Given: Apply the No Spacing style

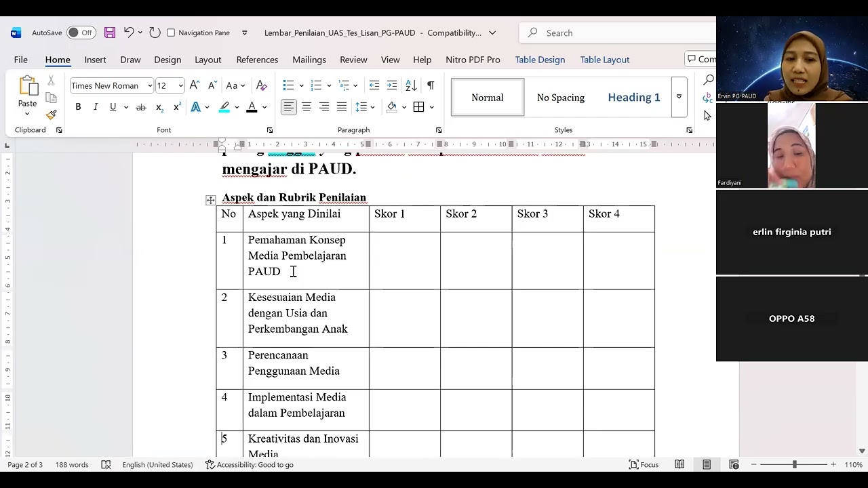Looking at the screenshot, I should click(x=561, y=97).
